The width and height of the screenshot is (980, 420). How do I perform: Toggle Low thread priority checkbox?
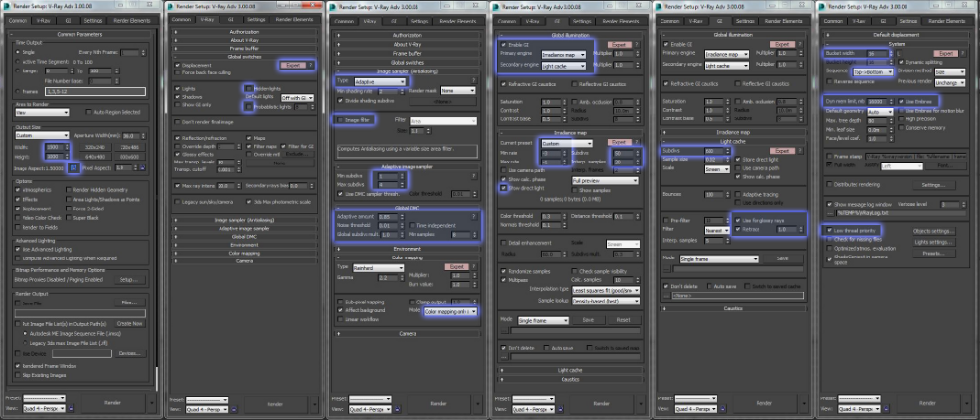(x=829, y=231)
